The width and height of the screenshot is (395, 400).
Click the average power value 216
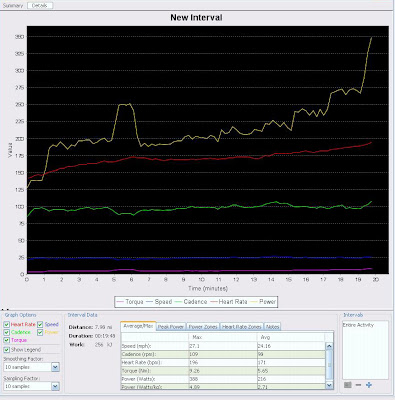click(x=262, y=379)
